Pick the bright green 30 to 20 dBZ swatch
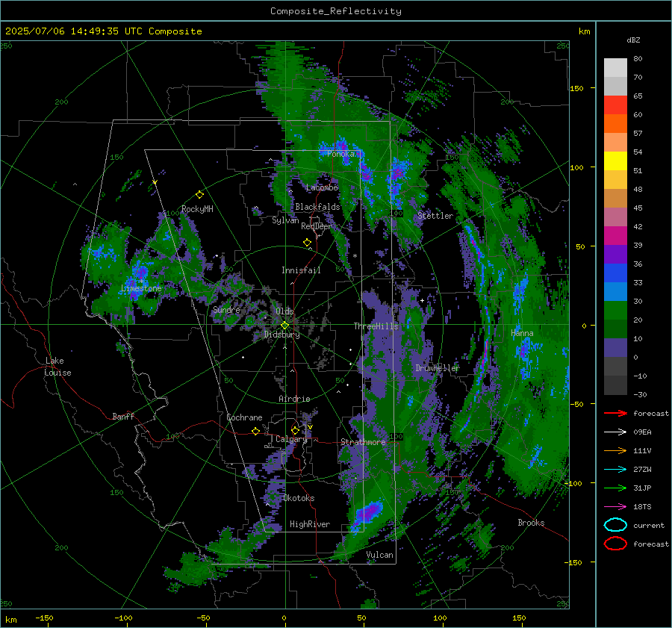672x628 pixels. point(615,311)
